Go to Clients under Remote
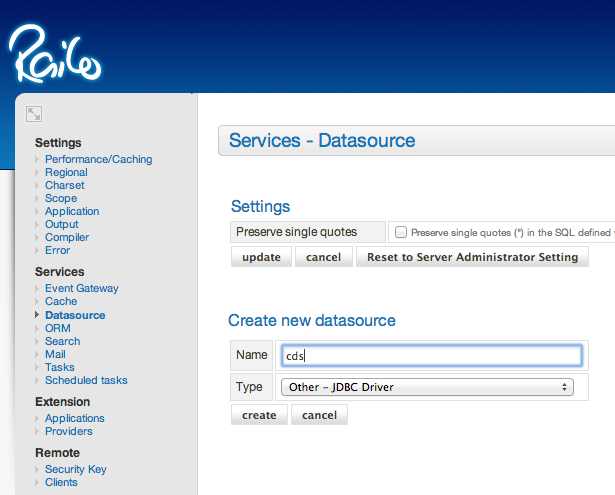The image size is (615, 495). coord(61,482)
